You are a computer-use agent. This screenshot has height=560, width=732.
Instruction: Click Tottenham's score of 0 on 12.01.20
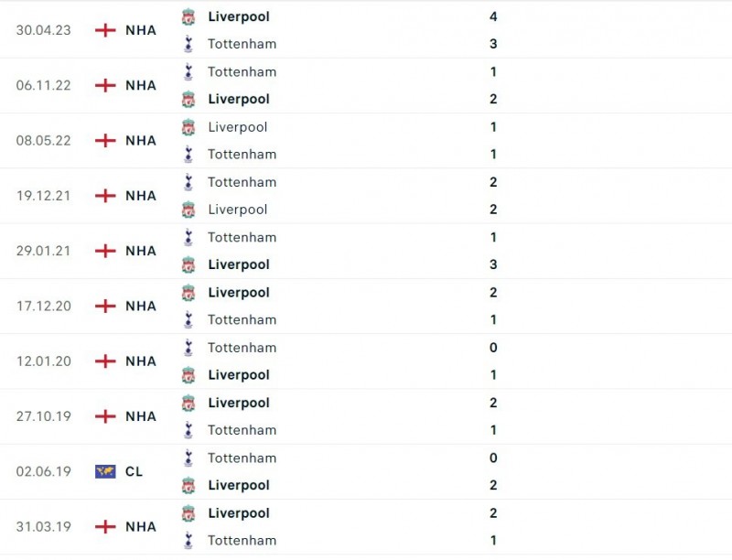[x=493, y=348]
